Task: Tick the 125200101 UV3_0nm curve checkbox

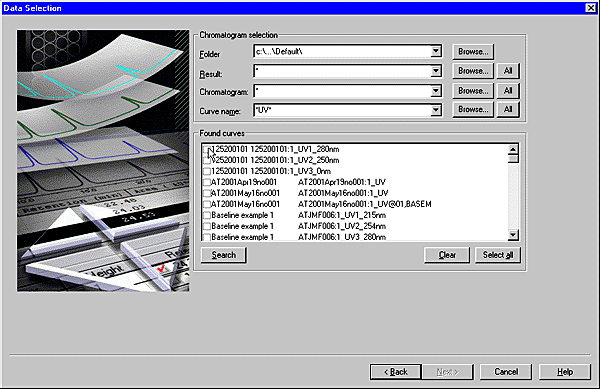Action: pyautogui.click(x=207, y=171)
